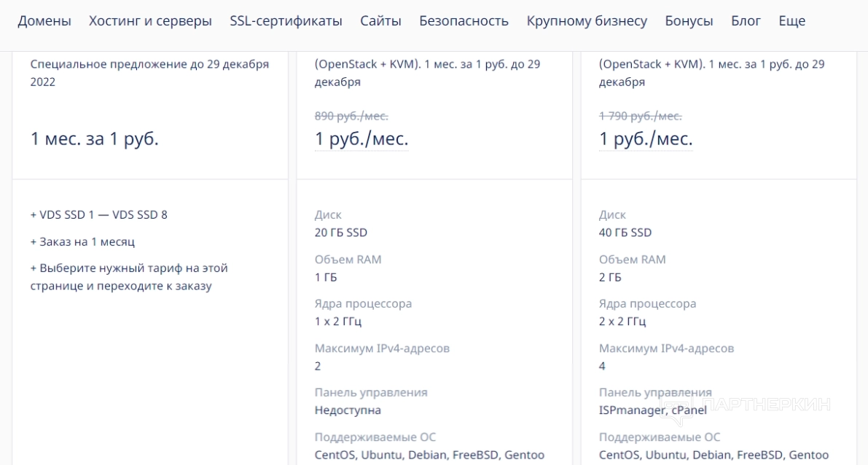Viewport: 868px width, 465px height.
Task: Open the Бонусы page
Action: click(689, 21)
